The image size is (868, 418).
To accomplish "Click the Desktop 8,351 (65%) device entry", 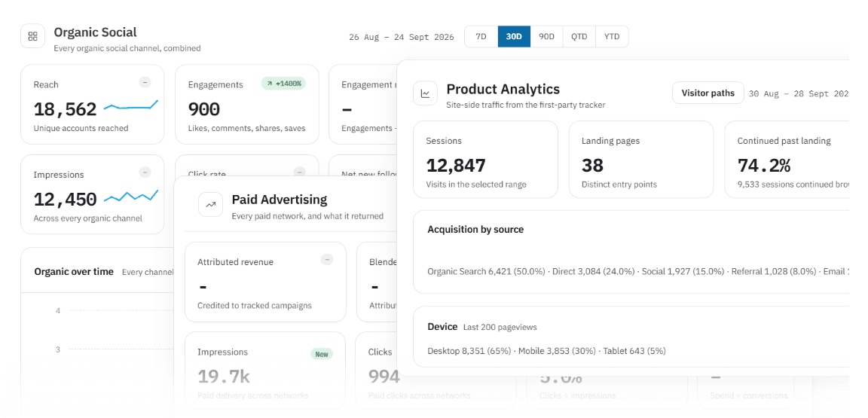I will pyautogui.click(x=469, y=351).
